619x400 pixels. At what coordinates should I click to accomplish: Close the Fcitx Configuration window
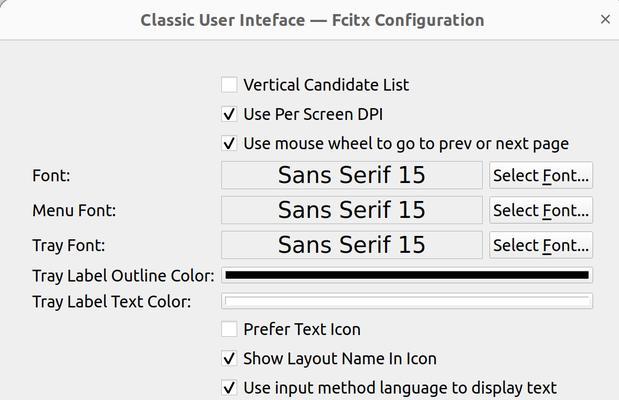[x=605, y=19]
